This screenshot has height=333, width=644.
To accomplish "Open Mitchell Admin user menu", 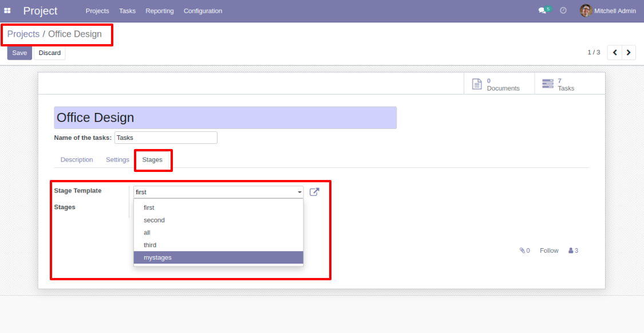I will (x=608, y=11).
